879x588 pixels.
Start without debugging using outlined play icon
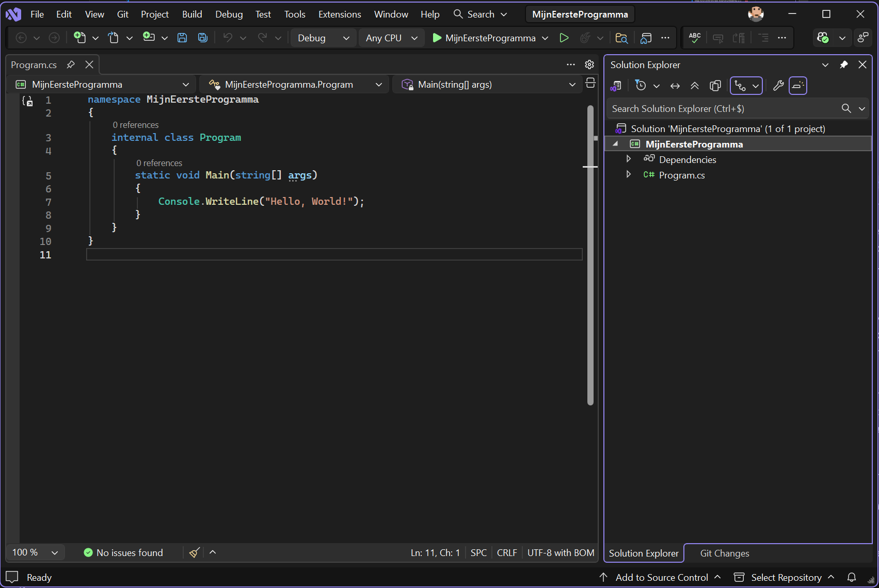(564, 38)
